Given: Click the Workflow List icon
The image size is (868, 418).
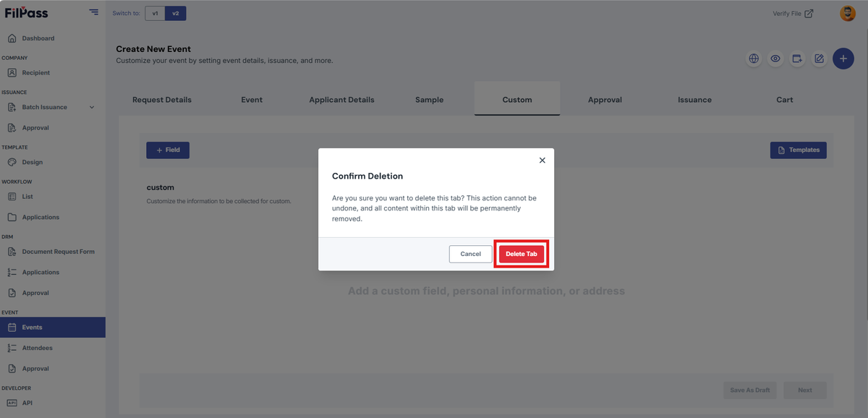Looking at the screenshot, I should click(x=12, y=197).
